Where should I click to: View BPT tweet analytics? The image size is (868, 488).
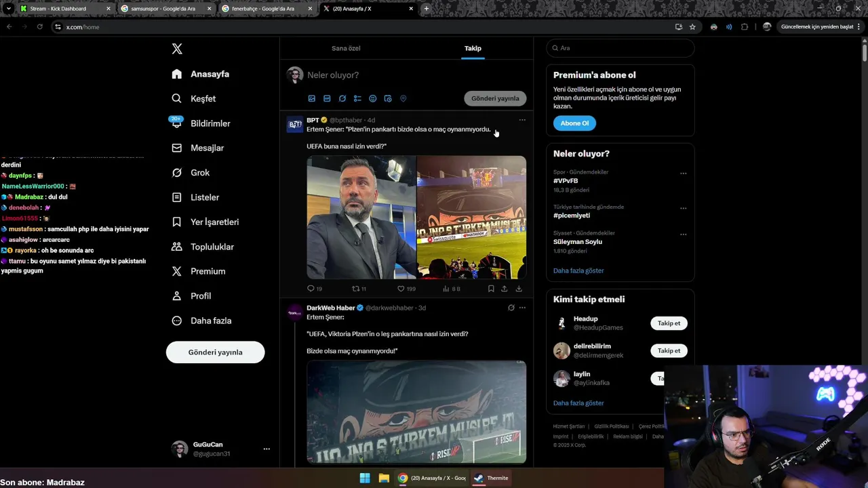coord(451,289)
